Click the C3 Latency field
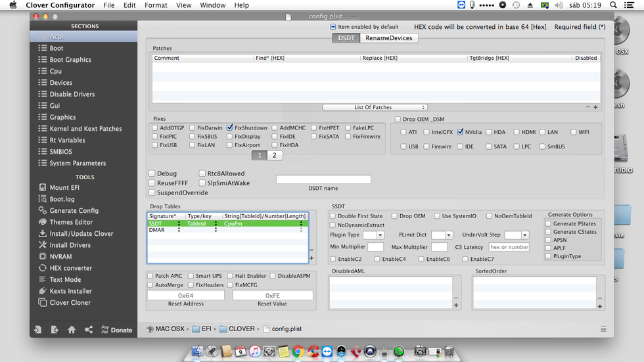 point(509,247)
